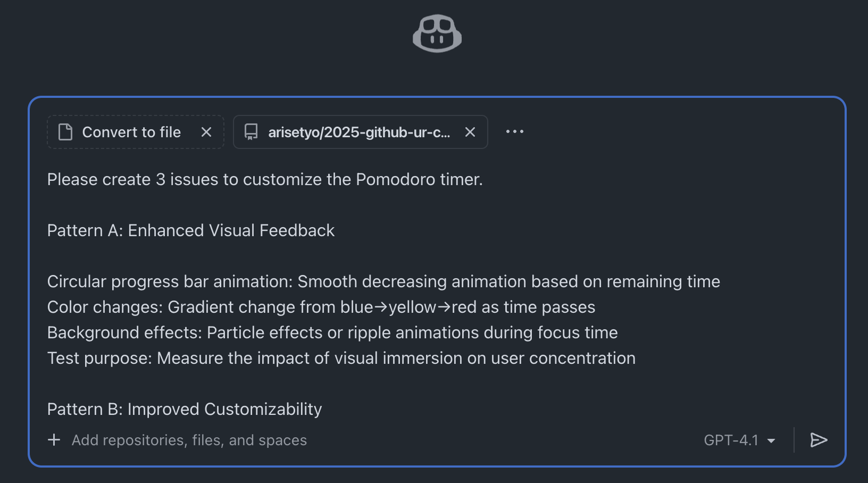The width and height of the screenshot is (868, 483).
Task: Click the Convert to file label
Action: (x=131, y=132)
